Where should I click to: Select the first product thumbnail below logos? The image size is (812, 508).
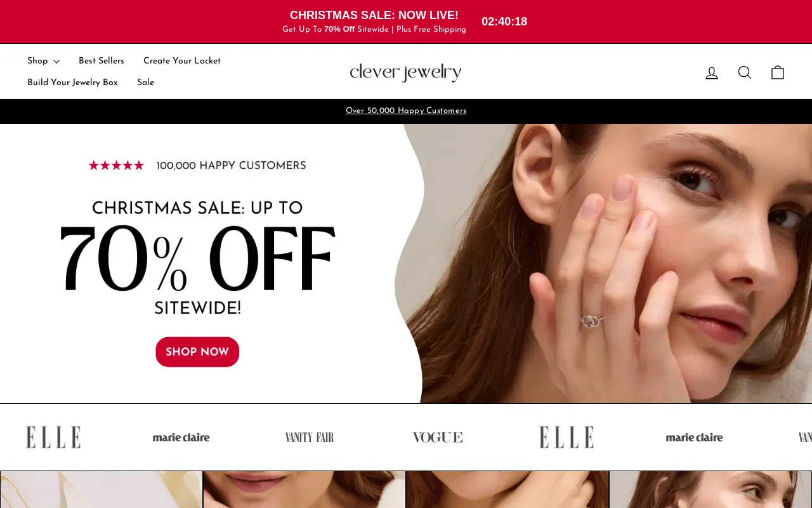pyautogui.click(x=101, y=490)
